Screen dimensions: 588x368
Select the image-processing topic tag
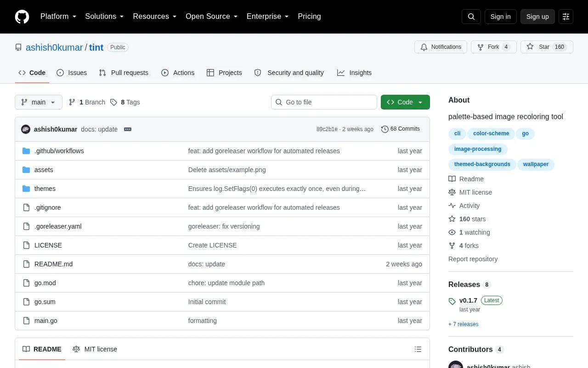(478, 149)
